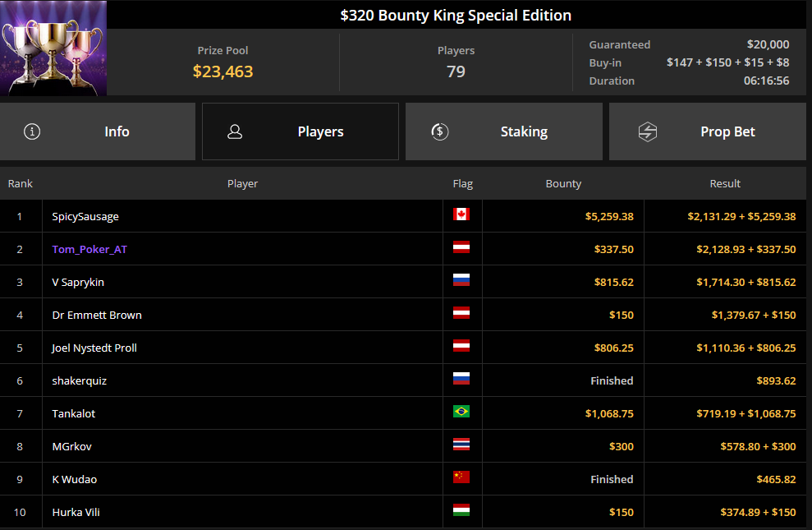Click the Staking dollar icon
The width and height of the screenshot is (812, 530).
(x=440, y=131)
